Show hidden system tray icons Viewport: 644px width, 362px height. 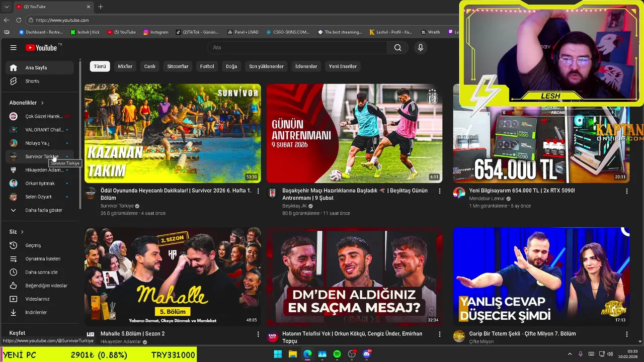click(570, 354)
